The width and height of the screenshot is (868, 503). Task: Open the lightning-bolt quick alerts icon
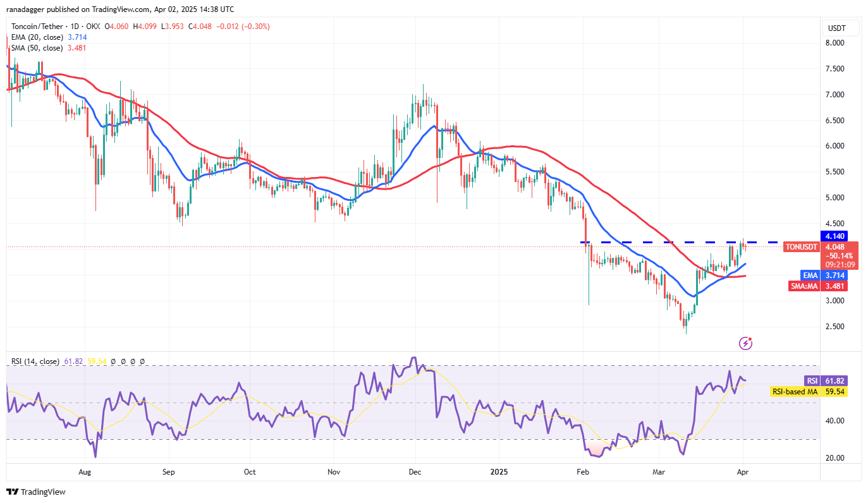tap(746, 342)
